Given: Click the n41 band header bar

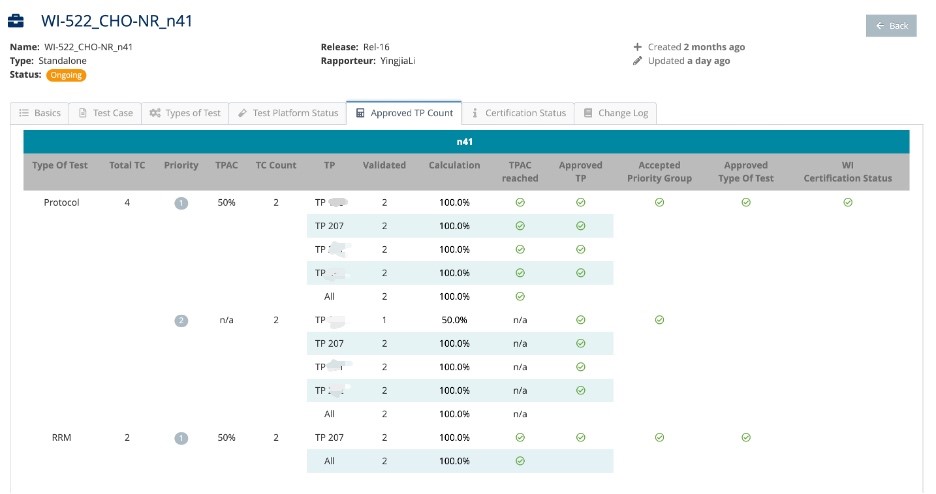Looking at the screenshot, I should click(466, 142).
